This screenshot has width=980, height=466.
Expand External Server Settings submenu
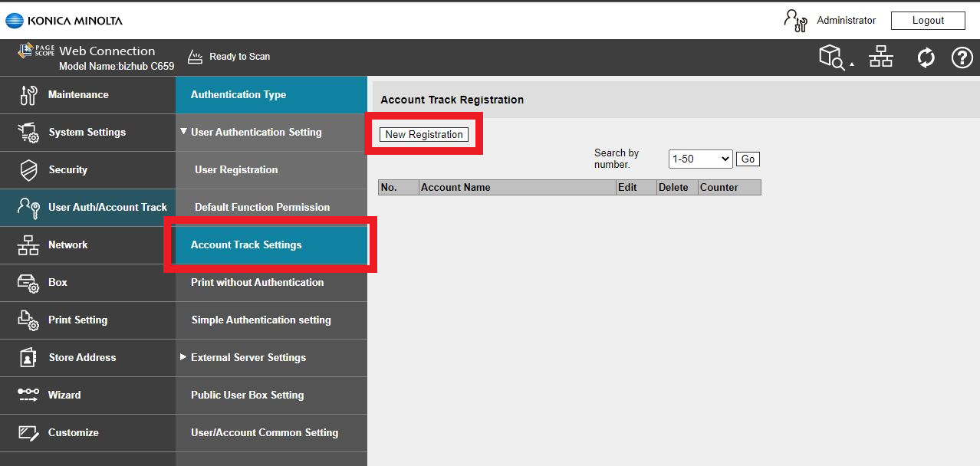184,357
